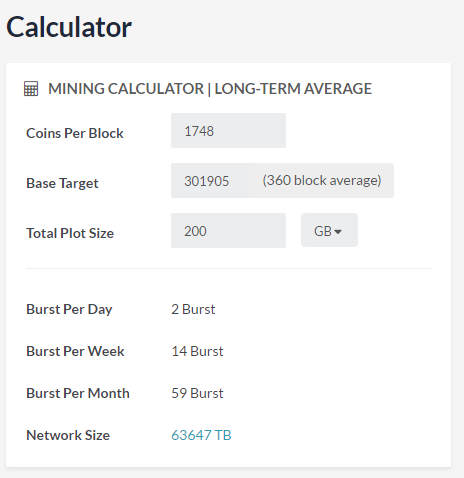Viewport: 464px width, 478px height.
Task: Click the 59 Burst monthly value
Action: [197, 393]
